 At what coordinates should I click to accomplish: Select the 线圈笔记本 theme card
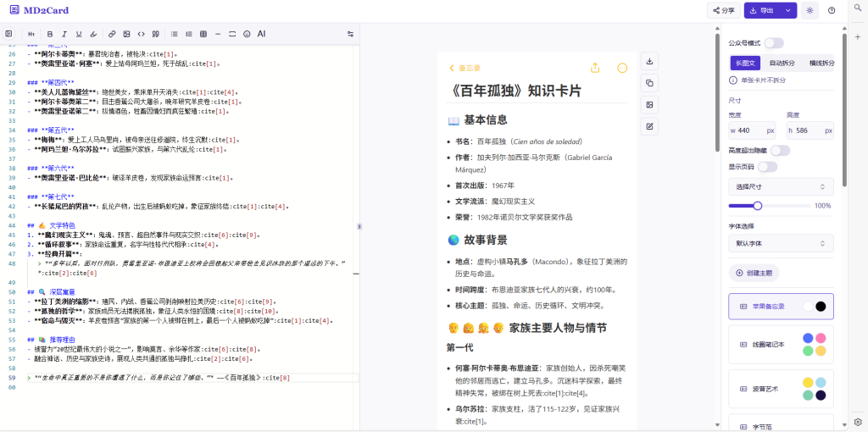(781, 345)
